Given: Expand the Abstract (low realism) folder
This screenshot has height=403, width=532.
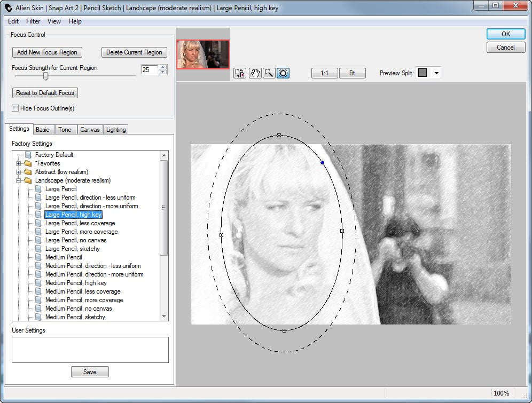Looking at the screenshot, I should tap(19, 172).
